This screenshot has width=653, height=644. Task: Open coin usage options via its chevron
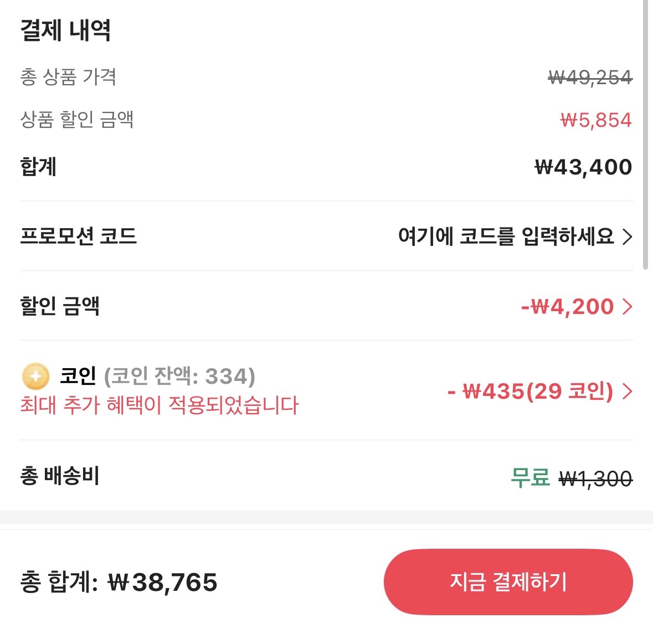click(627, 391)
